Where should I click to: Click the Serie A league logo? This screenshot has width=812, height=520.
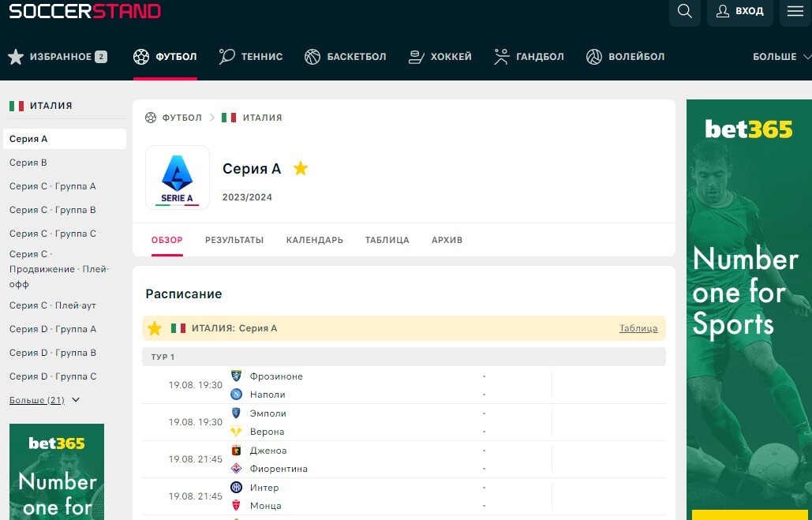coord(177,177)
